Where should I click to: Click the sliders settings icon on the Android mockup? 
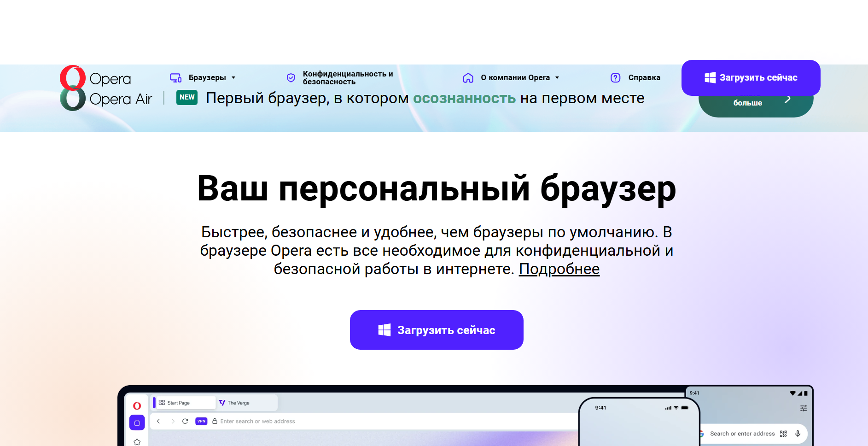coord(804,408)
